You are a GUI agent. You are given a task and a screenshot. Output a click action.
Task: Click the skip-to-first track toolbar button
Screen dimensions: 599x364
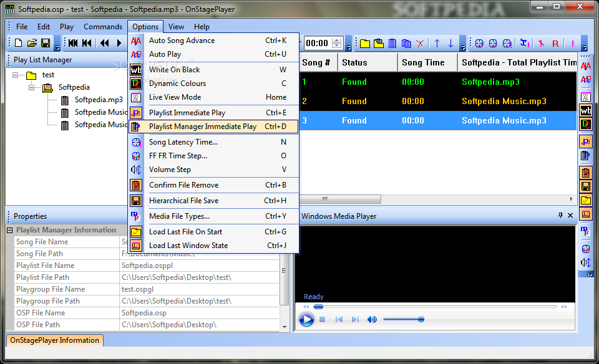click(73, 43)
